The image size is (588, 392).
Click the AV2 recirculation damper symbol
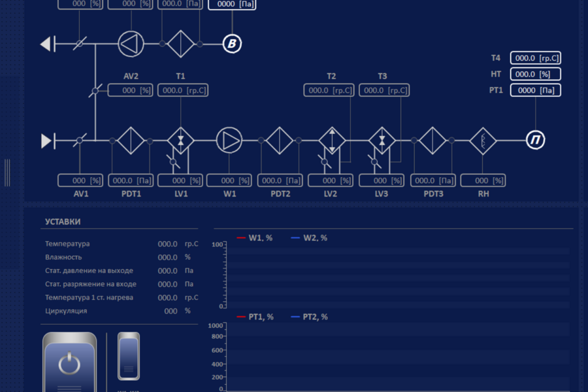[95, 90]
